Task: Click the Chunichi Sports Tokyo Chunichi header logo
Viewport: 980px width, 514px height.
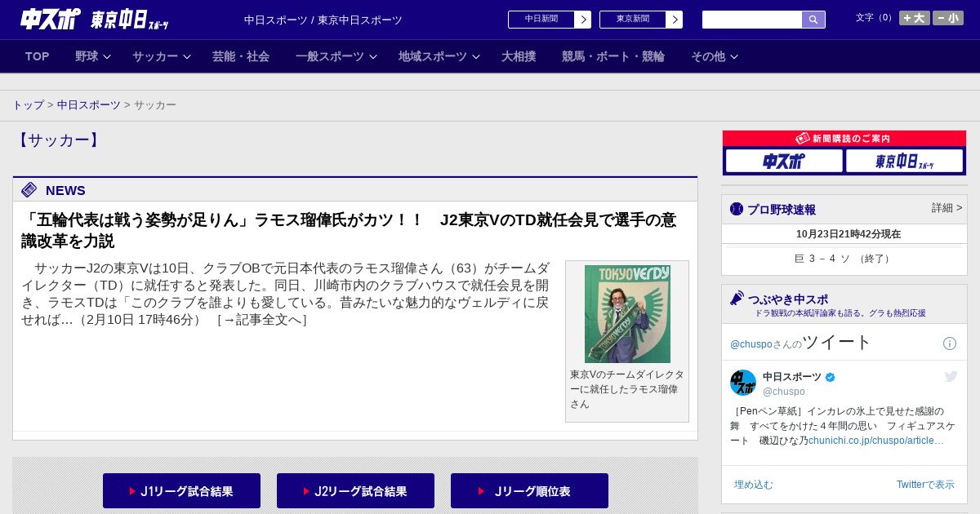Action: [x=95, y=20]
